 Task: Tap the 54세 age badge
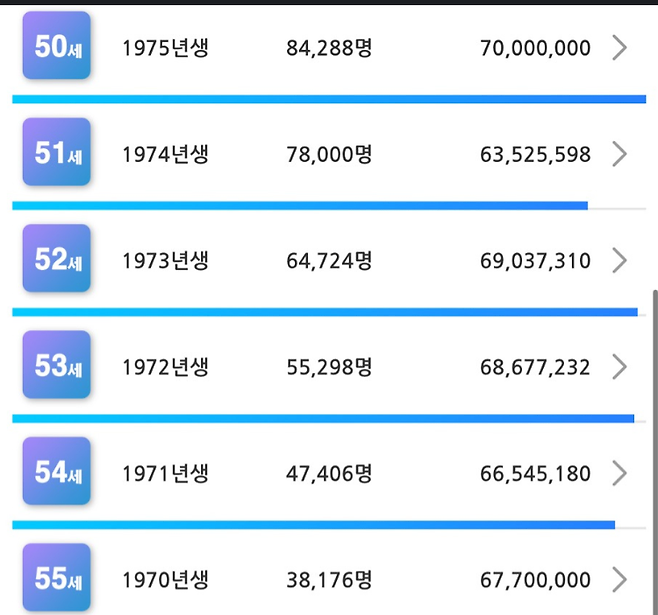(57, 472)
